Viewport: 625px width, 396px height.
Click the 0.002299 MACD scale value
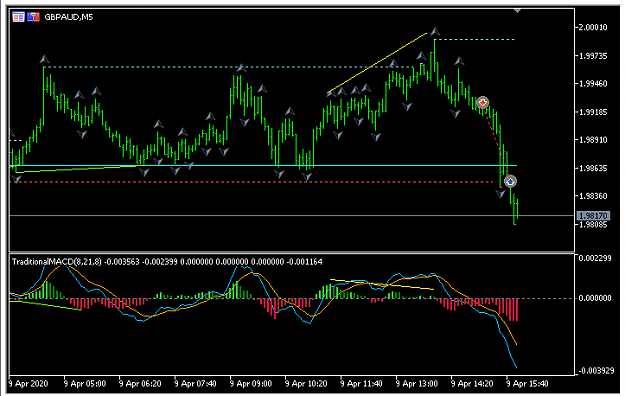[x=594, y=258]
